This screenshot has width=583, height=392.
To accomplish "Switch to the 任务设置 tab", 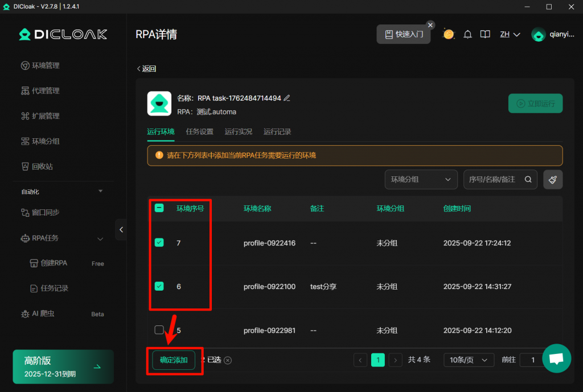I will click(x=199, y=131).
